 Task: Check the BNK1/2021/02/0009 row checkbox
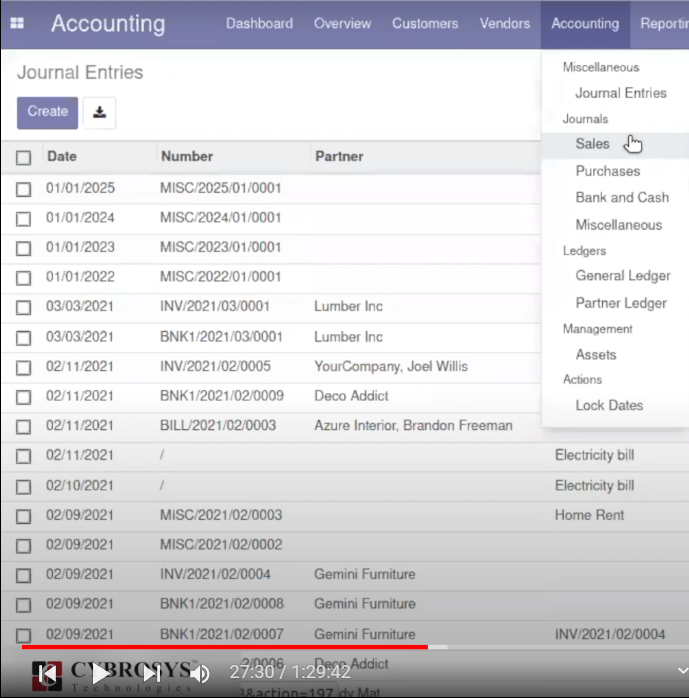tap(23, 397)
